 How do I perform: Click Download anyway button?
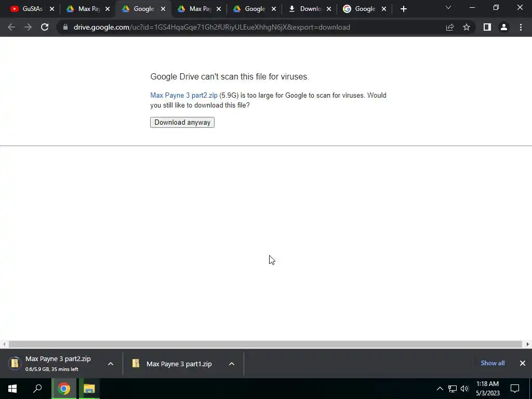[182, 122]
